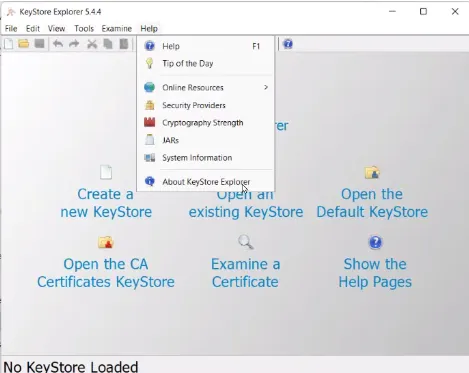Click the Cut scissors toolbar icon
This screenshot has width=469, height=373.
[92, 44]
